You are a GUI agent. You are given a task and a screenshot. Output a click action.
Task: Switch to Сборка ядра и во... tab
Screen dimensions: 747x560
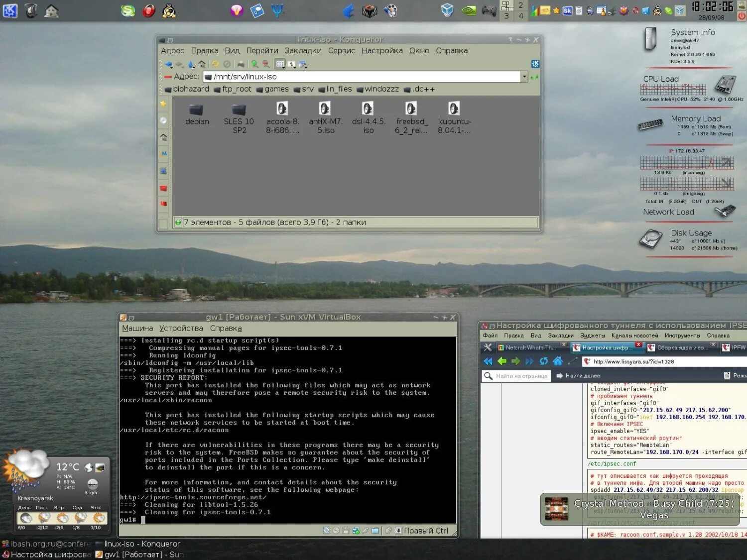(x=681, y=347)
